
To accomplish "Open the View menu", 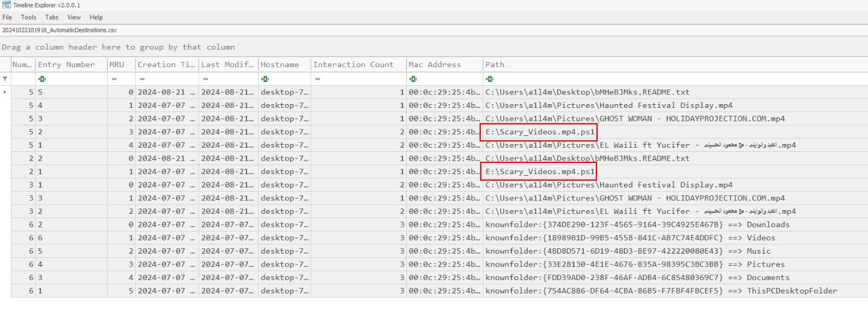I will tap(74, 17).
